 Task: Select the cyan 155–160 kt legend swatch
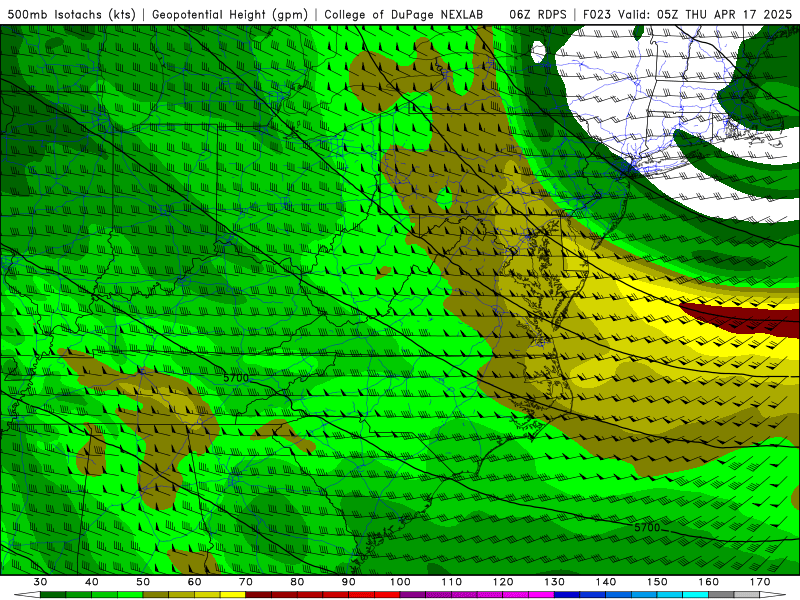tap(695, 595)
